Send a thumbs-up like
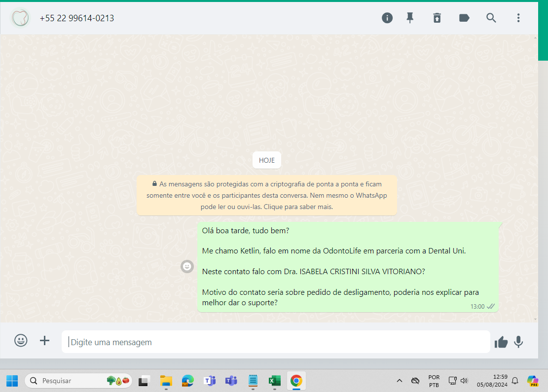Screen dimensions: 548x392 501,342
